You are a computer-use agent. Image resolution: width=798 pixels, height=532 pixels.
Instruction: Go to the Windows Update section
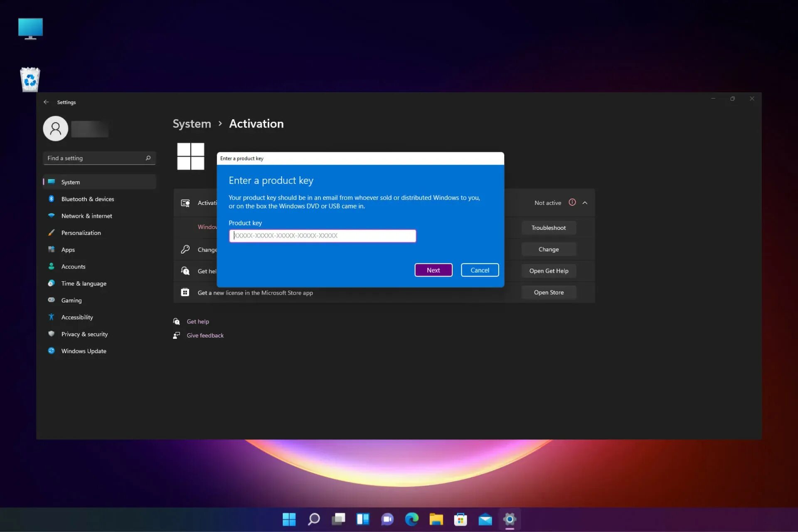coord(84,351)
